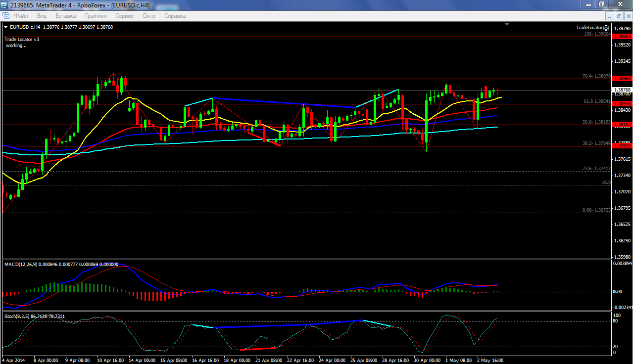Click the '0.00- 1.36723' Fibonacci level label
The image size is (633, 364).
click(x=597, y=210)
